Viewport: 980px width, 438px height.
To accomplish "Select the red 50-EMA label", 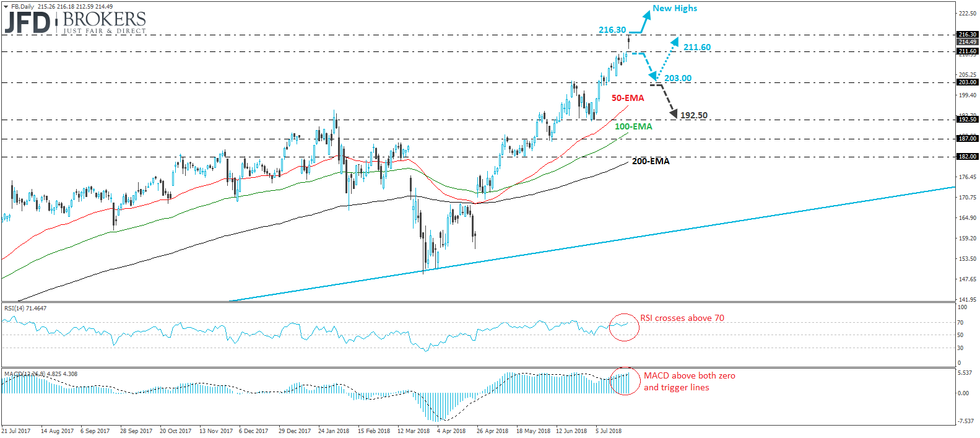I will (628, 98).
